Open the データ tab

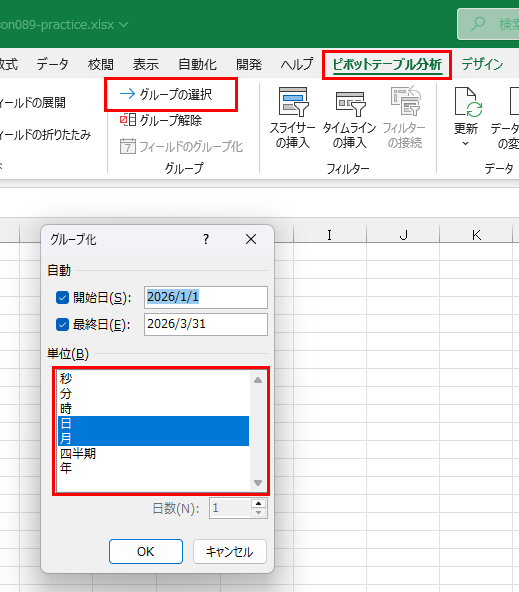click(x=52, y=65)
